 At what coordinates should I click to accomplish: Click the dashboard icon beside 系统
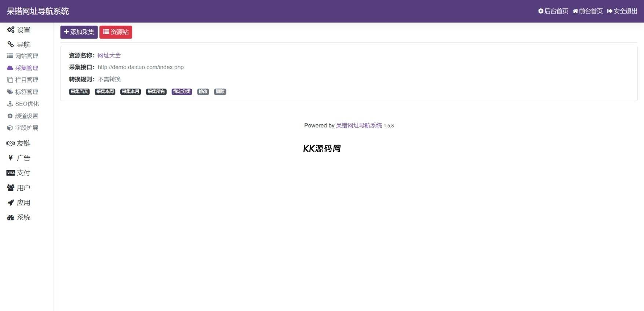tap(11, 217)
